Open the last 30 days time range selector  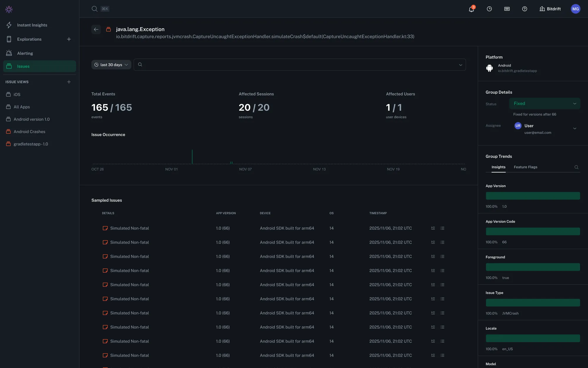(111, 65)
